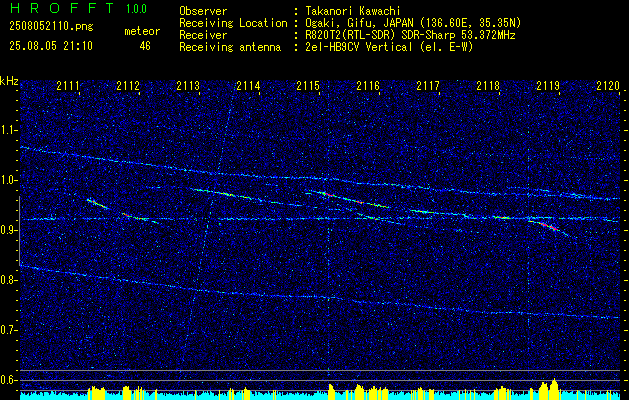The image size is (629, 400).
Task: Click the 2120 time marker
Action: (x=608, y=85)
